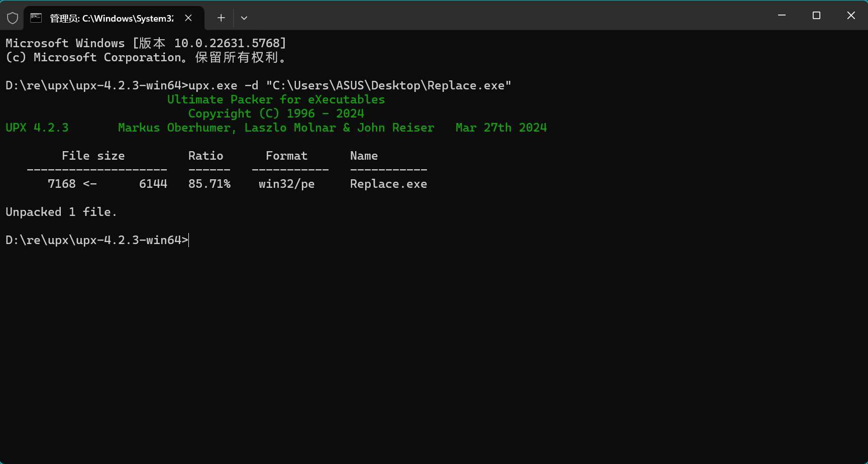Close the C:\Windows\System32 terminal tab
Image resolution: width=868 pixels, height=464 pixels.
pos(188,18)
